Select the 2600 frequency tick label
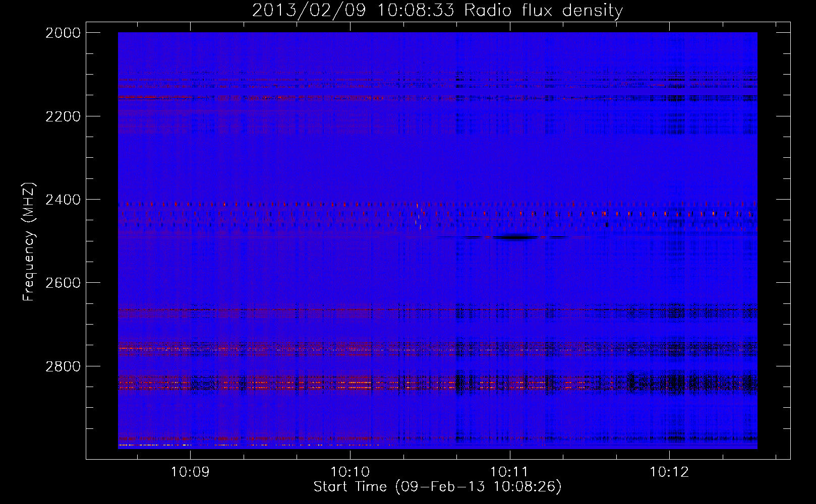Screen dimensions: 816x504 [x=63, y=283]
